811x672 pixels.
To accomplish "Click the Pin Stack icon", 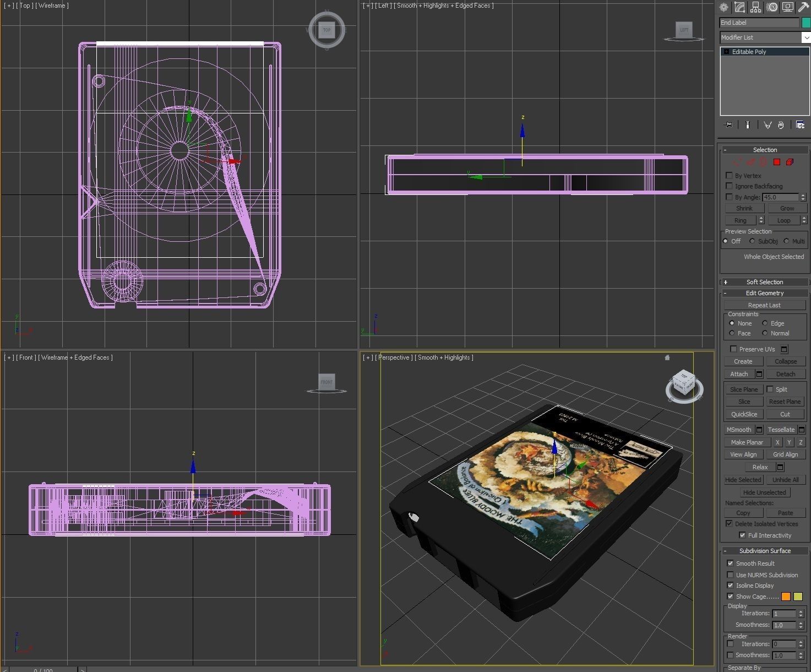I will click(x=728, y=125).
